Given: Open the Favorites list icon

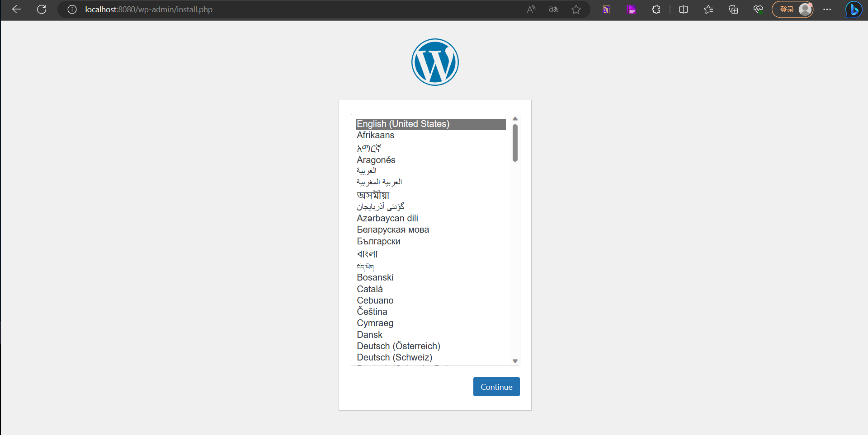Looking at the screenshot, I should (708, 9).
